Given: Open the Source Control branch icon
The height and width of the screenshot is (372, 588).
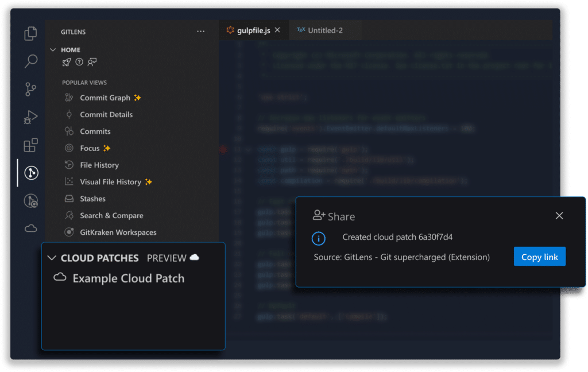Looking at the screenshot, I should coord(31,89).
